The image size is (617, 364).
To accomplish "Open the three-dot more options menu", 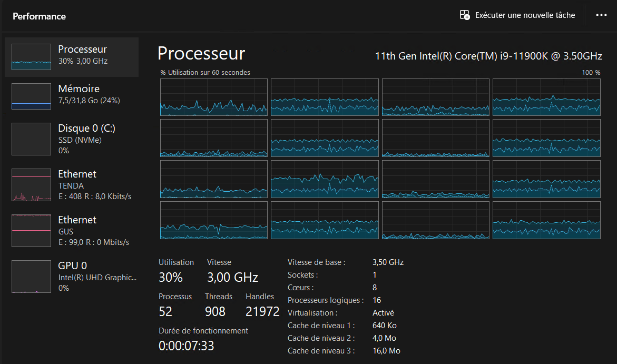I will [601, 15].
